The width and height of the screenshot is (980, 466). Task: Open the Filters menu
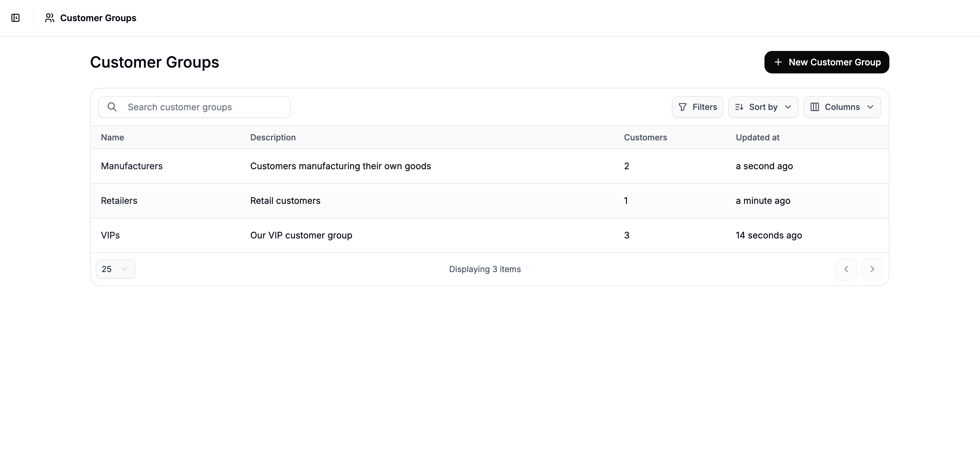point(697,107)
